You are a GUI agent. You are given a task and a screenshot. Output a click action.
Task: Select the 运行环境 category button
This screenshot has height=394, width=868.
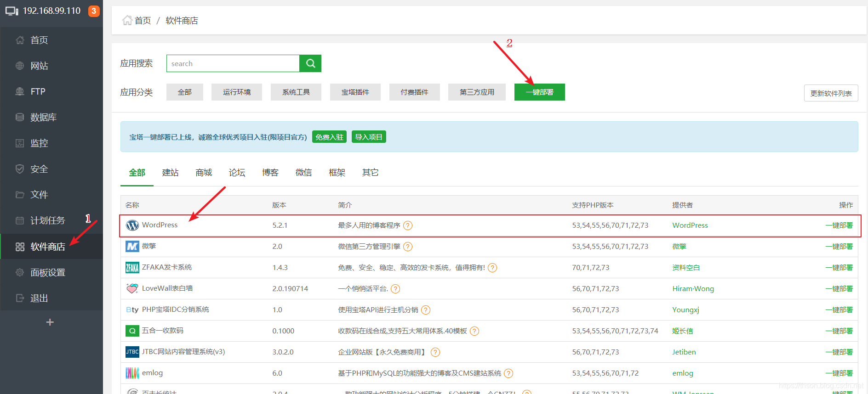pos(237,92)
